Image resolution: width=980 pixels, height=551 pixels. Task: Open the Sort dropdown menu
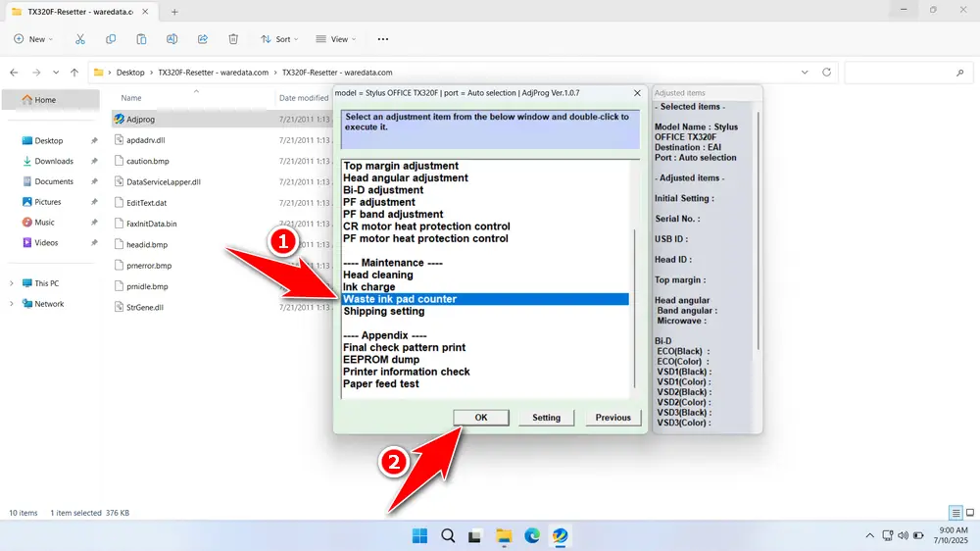pyautogui.click(x=276, y=39)
